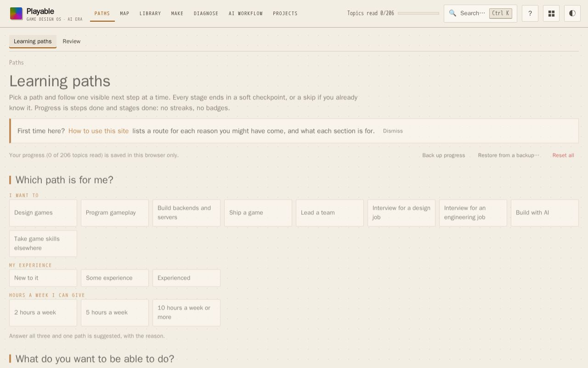The width and height of the screenshot is (588, 368).
Task: Switch to the Review tab
Action: pos(72,41)
